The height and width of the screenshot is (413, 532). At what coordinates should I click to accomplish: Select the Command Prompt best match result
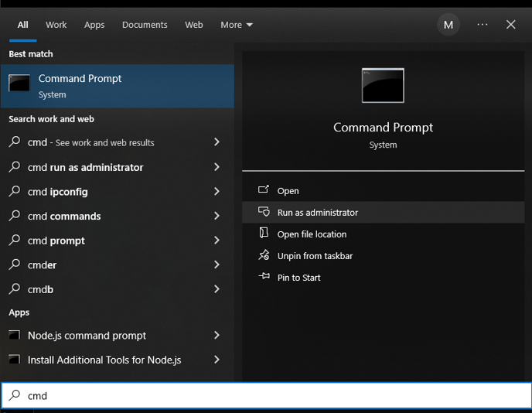click(x=118, y=86)
